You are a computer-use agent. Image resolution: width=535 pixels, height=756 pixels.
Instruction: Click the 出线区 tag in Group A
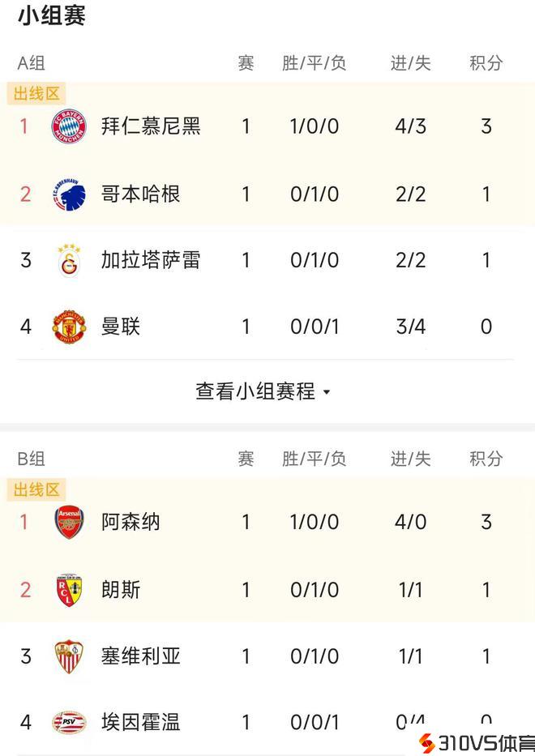pos(37,94)
